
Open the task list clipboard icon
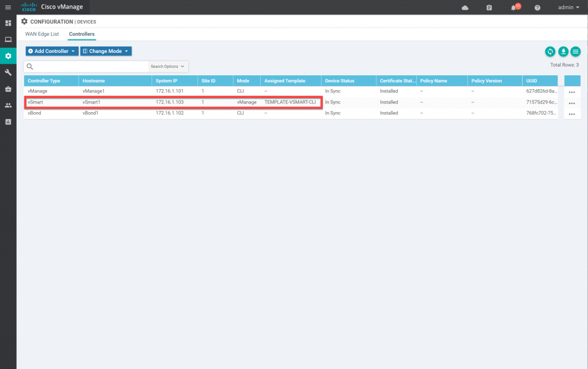(x=489, y=7)
